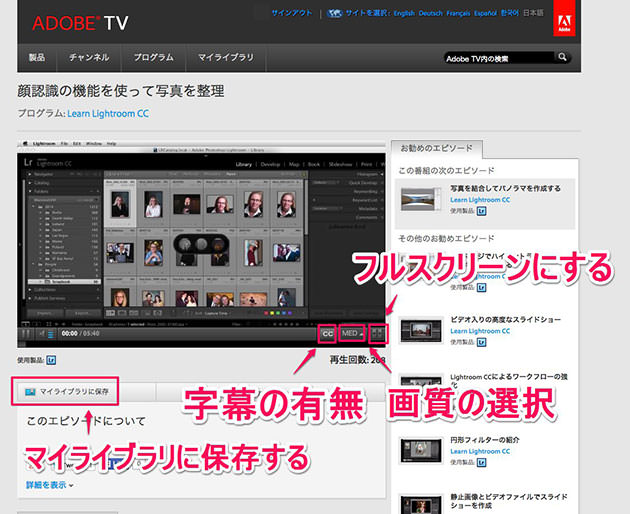Click the 日本語 language option
The height and width of the screenshot is (514, 630).
click(533, 13)
